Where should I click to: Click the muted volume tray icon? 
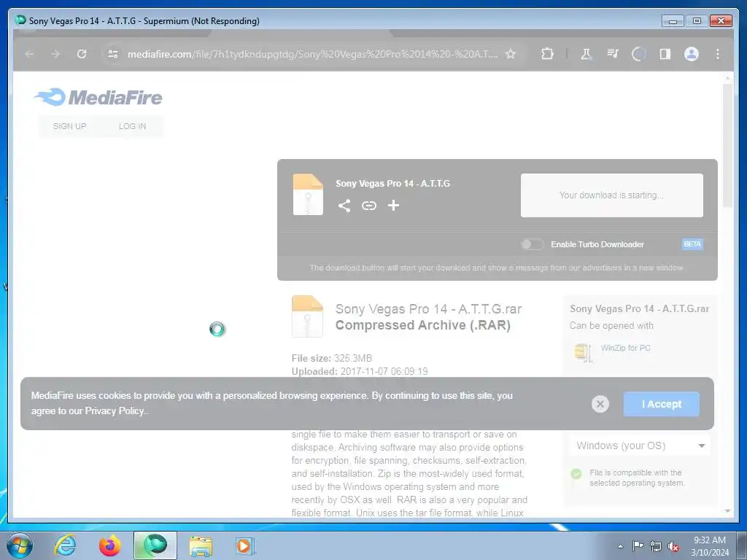pyautogui.click(x=673, y=546)
